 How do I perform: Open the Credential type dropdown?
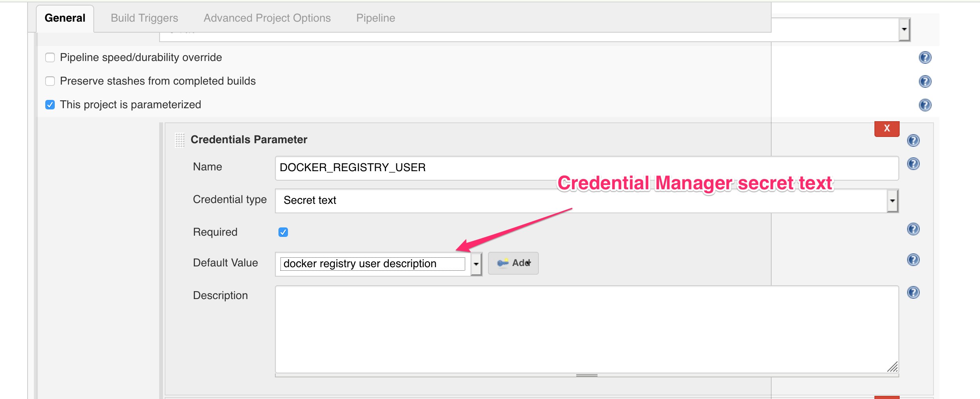(x=892, y=201)
